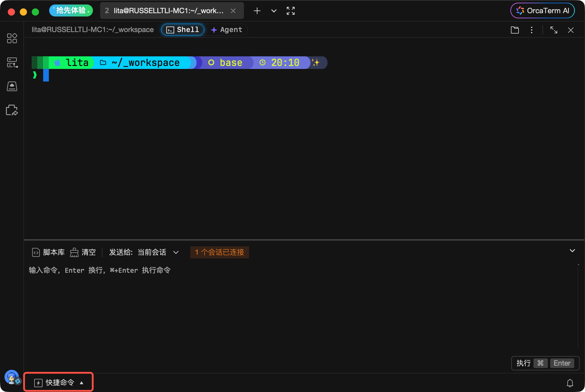Open the three-dot more options menu
Screen dimensions: 585x392
(532, 30)
